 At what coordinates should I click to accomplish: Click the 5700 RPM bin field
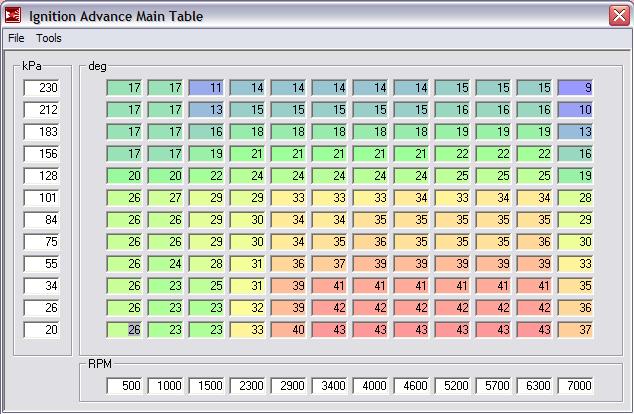pos(493,385)
